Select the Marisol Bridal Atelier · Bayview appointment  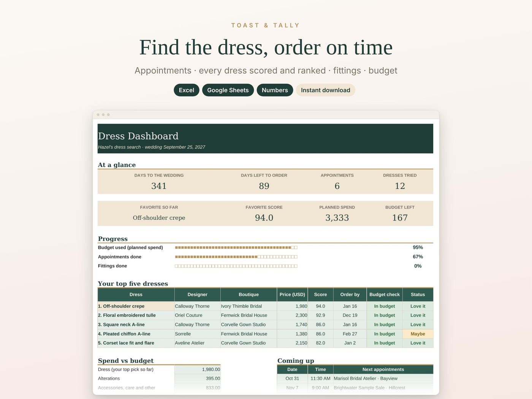(383, 378)
